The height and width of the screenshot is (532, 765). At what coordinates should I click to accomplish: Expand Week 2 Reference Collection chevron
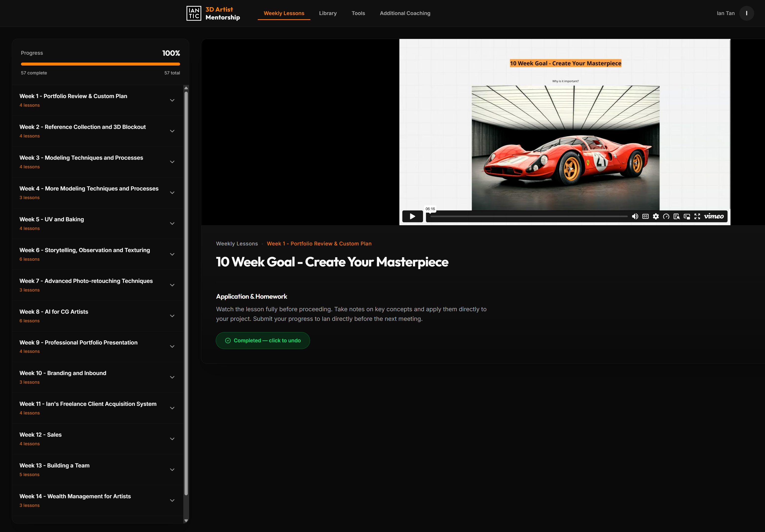[x=172, y=131]
